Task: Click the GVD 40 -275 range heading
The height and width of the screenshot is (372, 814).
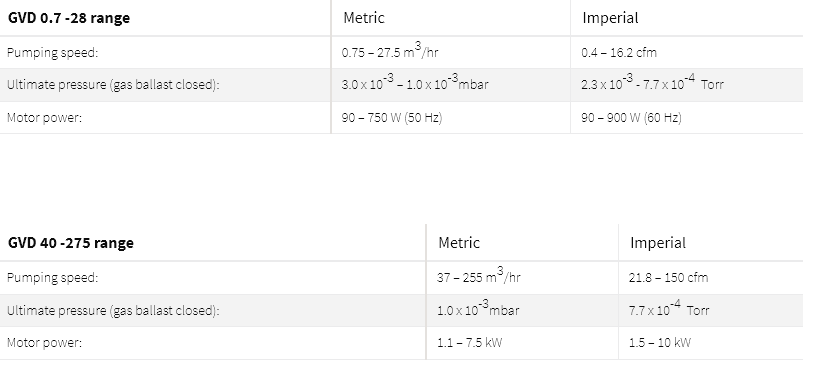Action: pyautogui.click(x=71, y=243)
